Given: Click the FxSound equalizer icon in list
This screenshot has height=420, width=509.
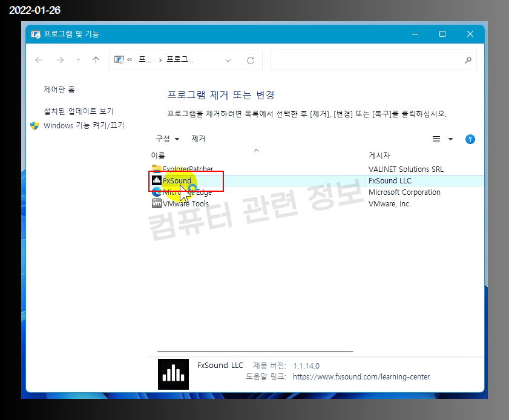Looking at the screenshot, I should (x=157, y=180).
